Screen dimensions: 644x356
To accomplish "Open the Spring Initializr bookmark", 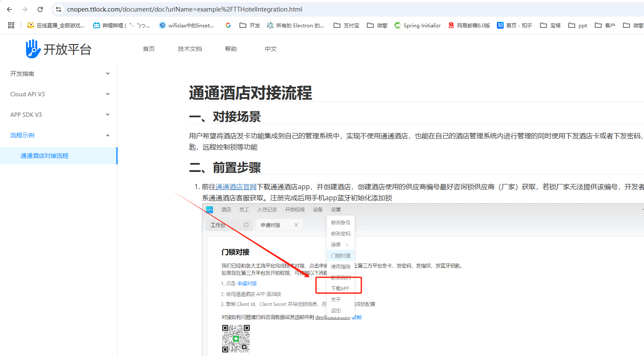I will pos(417,25).
